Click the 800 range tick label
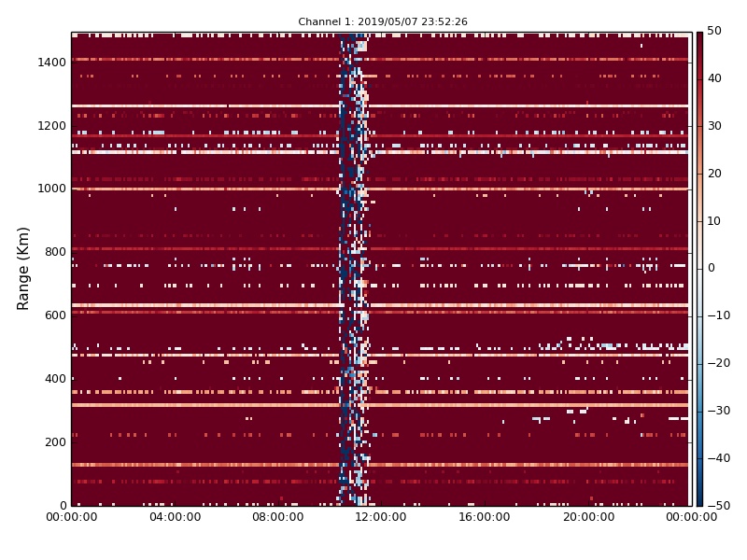 55,252
